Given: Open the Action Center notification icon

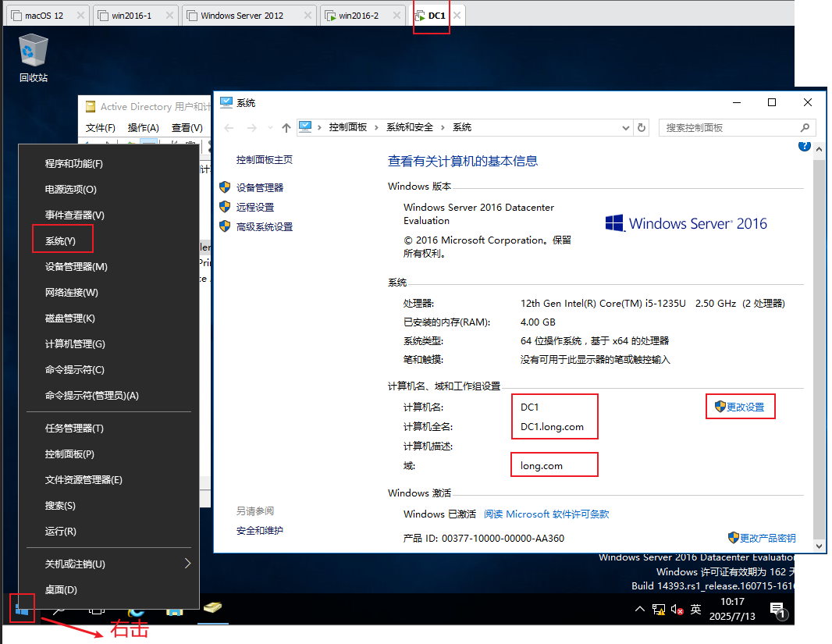Looking at the screenshot, I should tap(777, 610).
